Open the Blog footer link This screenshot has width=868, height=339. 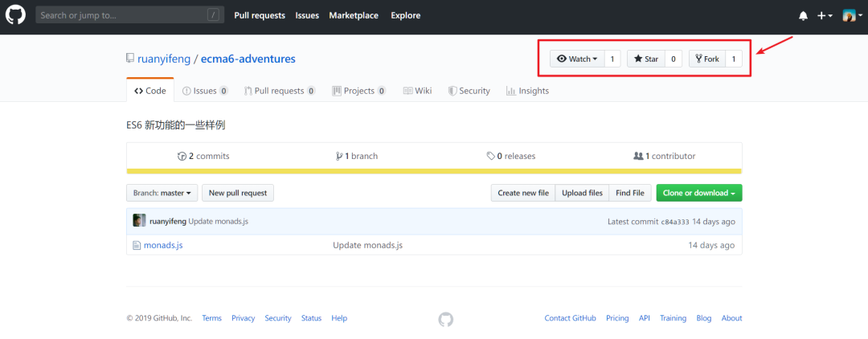point(703,318)
